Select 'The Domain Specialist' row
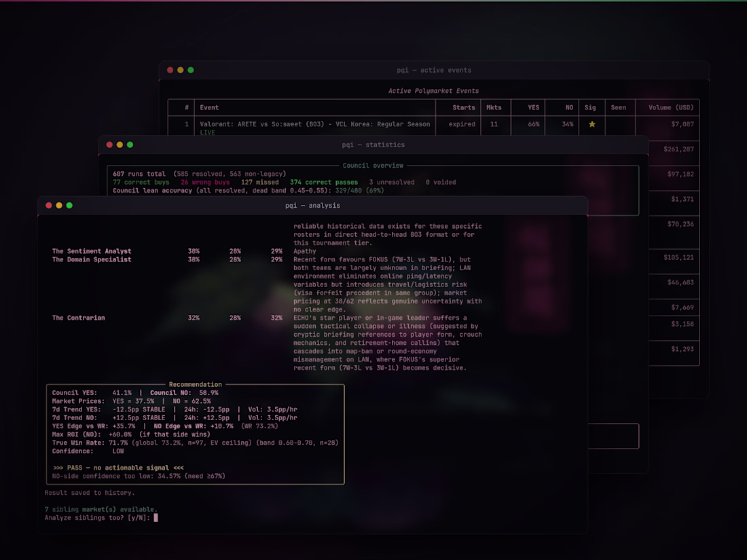The image size is (747, 560). coord(267,284)
